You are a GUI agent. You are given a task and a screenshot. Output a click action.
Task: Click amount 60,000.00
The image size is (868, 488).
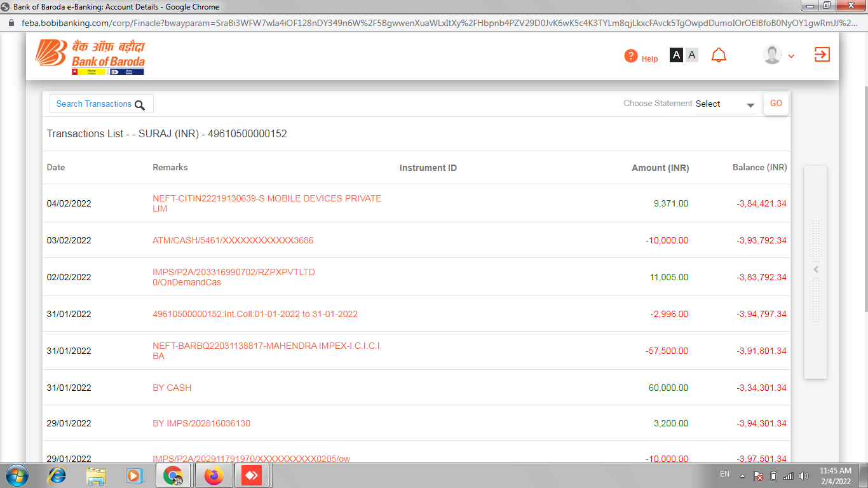(668, 388)
